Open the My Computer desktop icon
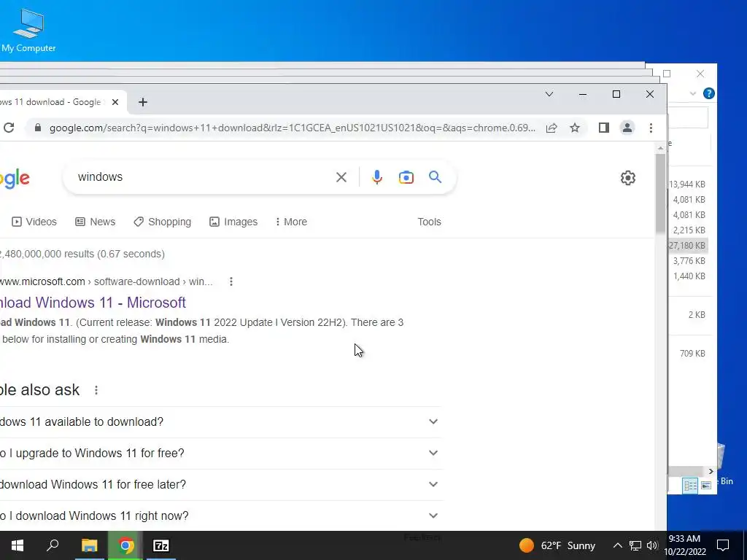Image resolution: width=747 pixels, height=560 pixels. pos(28,31)
